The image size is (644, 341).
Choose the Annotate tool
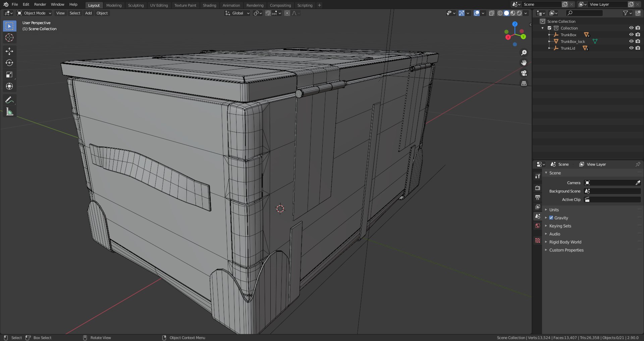pyautogui.click(x=9, y=100)
